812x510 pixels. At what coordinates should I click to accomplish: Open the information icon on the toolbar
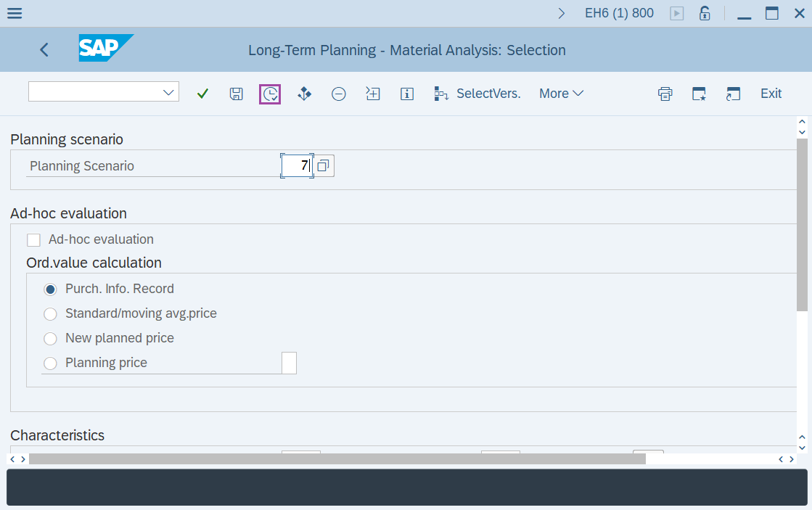[407, 94]
